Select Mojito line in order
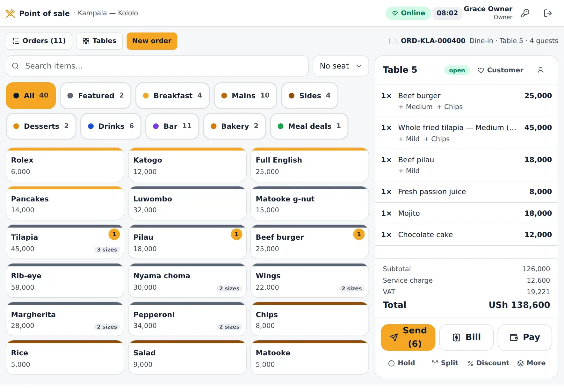564x392 pixels. (466, 213)
